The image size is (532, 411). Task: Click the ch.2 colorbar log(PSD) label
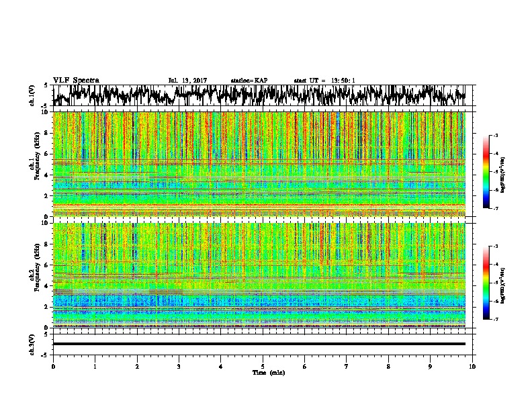pos(503,285)
